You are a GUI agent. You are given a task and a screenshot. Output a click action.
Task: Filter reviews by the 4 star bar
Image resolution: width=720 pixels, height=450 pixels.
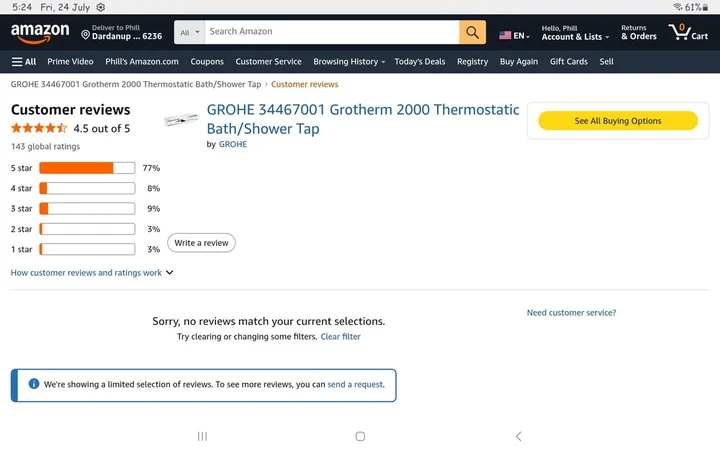click(x=87, y=188)
